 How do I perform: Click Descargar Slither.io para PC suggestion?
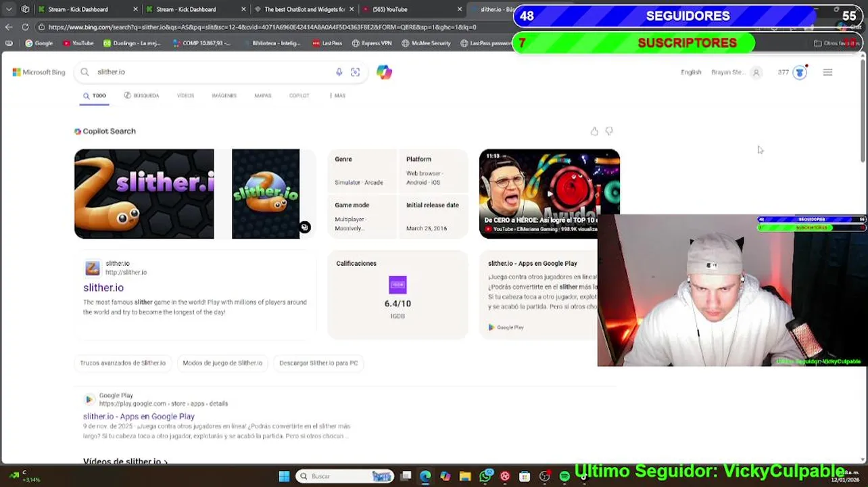[x=318, y=363]
